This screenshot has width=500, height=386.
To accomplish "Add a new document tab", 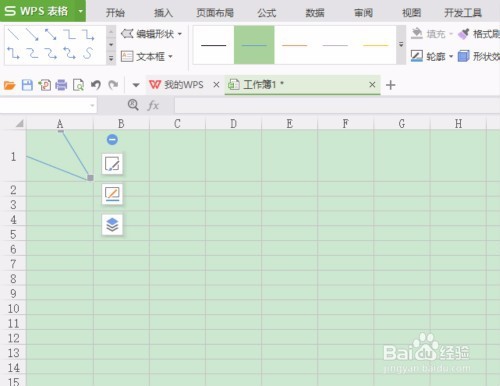I will 391,85.
